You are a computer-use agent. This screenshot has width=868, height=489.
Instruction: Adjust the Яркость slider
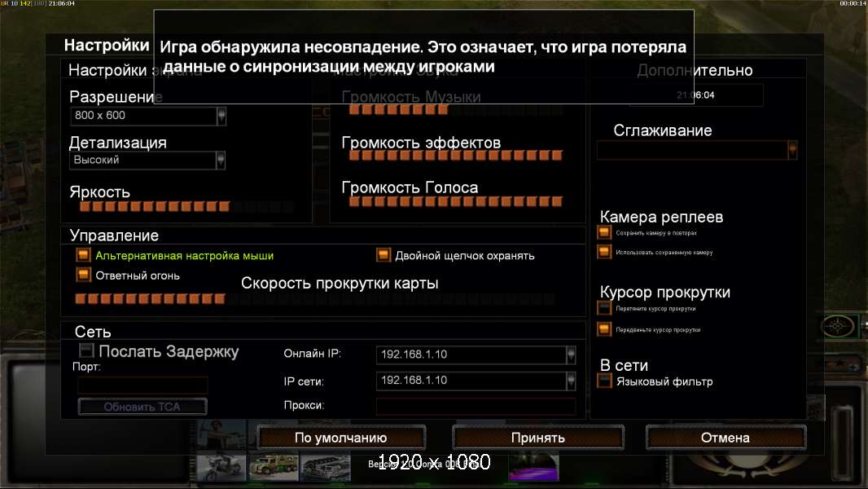[x=186, y=206]
